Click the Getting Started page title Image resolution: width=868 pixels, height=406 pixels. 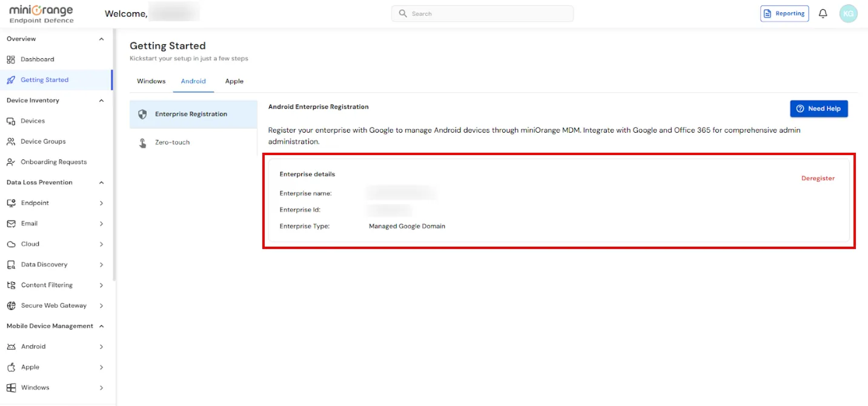[x=168, y=45]
